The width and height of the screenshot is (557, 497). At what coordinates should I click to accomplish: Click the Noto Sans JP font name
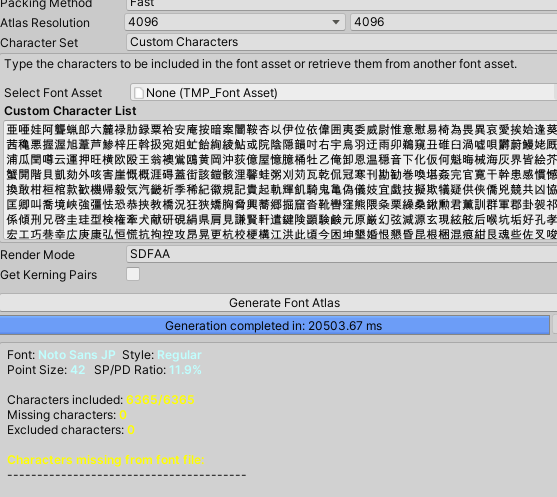[x=76, y=355]
